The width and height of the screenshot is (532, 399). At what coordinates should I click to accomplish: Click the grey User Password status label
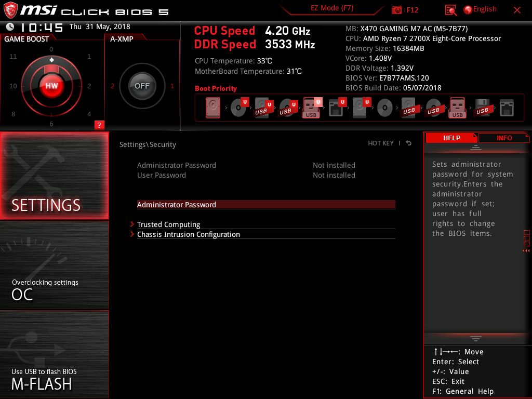click(x=162, y=175)
